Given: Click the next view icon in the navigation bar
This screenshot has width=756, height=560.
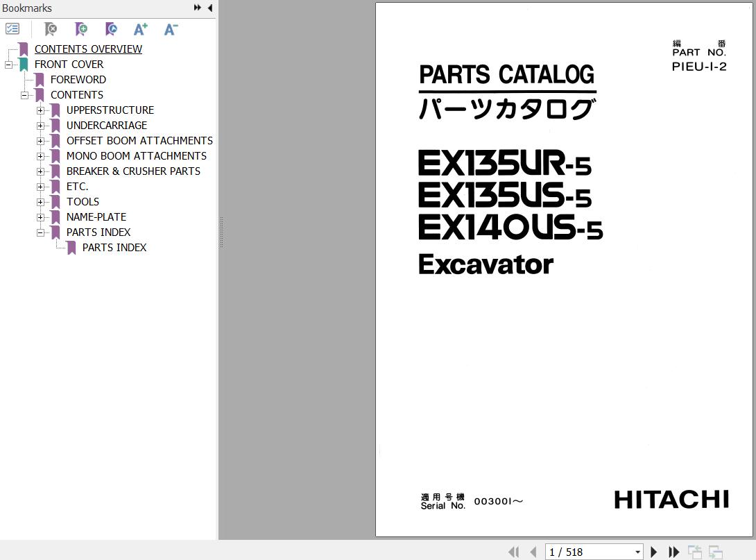Looking at the screenshot, I should coord(716,552).
